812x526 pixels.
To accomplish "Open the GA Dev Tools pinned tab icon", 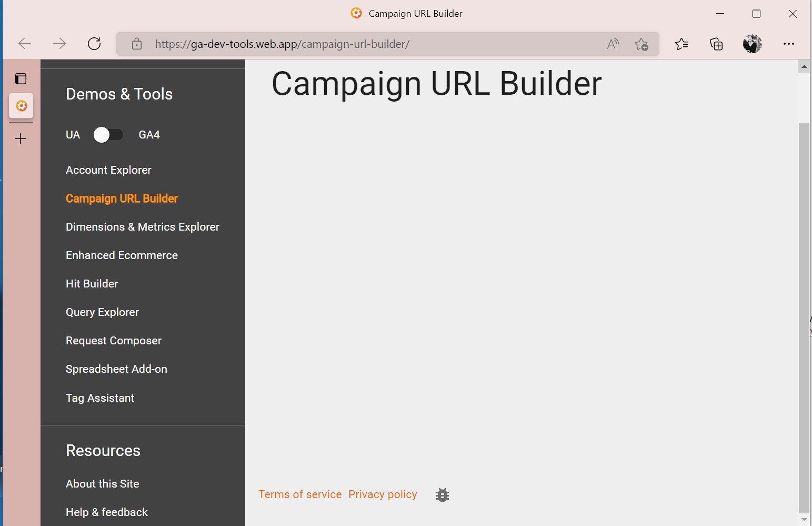I will tap(21, 105).
